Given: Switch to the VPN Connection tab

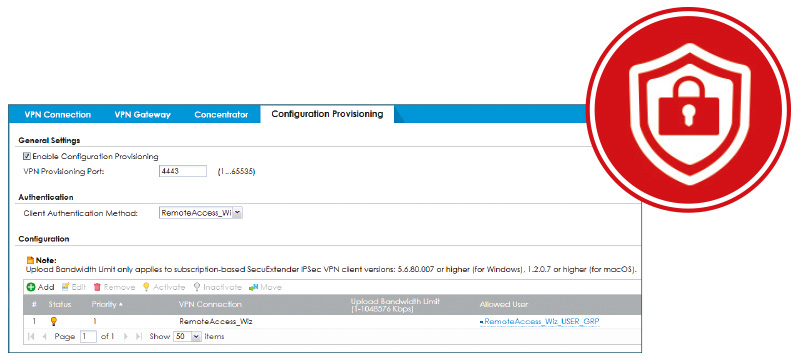Looking at the screenshot, I should [58, 115].
